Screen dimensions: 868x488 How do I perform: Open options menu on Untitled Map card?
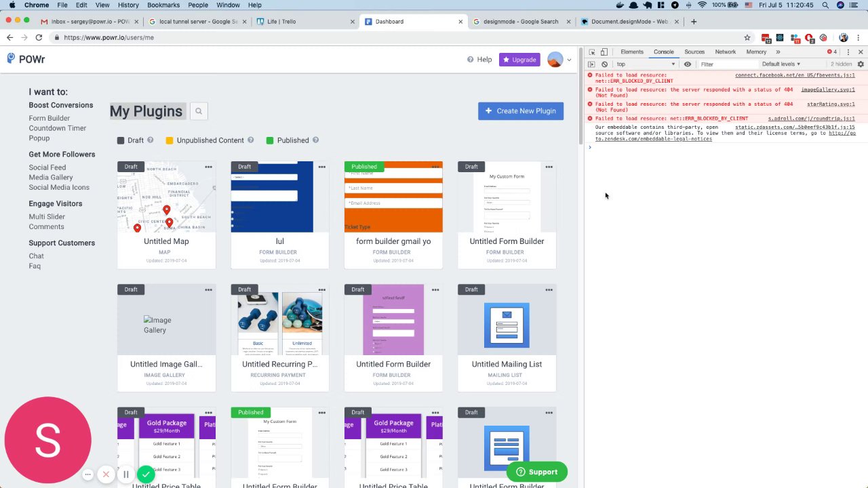[x=208, y=167]
